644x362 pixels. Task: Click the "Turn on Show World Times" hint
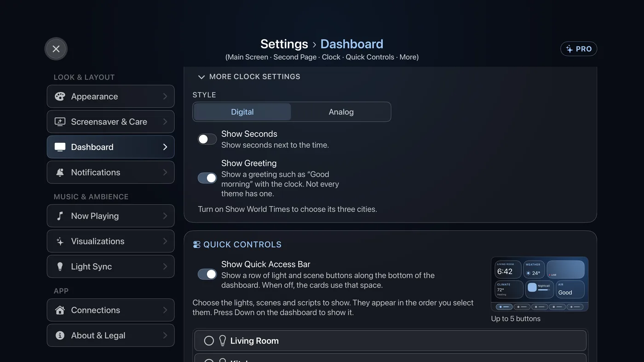coord(287,209)
